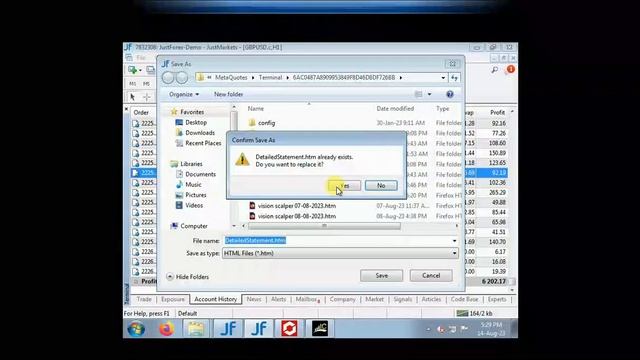Viewport: 640px width, 360px height.
Task: Click the New Order plus icon
Action: coord(132,70)
